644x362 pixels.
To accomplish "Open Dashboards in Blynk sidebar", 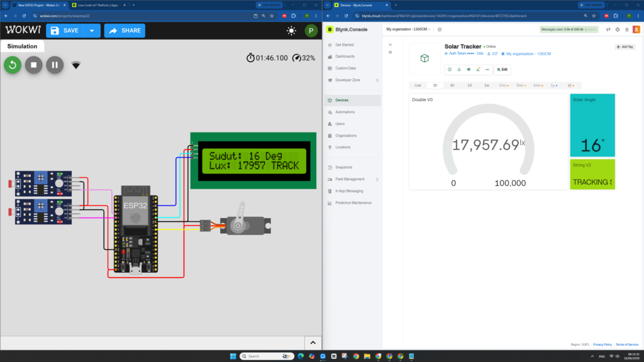I will [x=353, y=57].
